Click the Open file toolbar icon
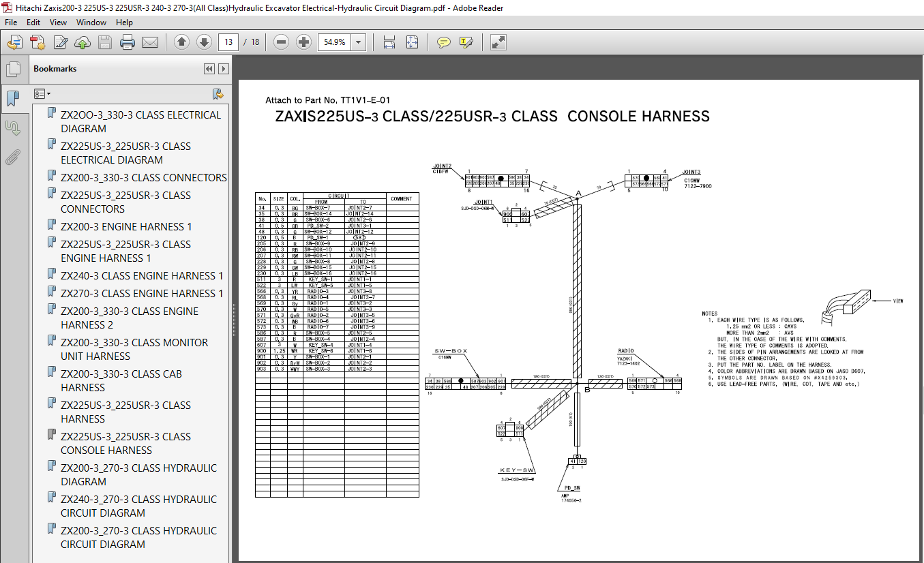 pyautogui.click(x=14, y=42)
